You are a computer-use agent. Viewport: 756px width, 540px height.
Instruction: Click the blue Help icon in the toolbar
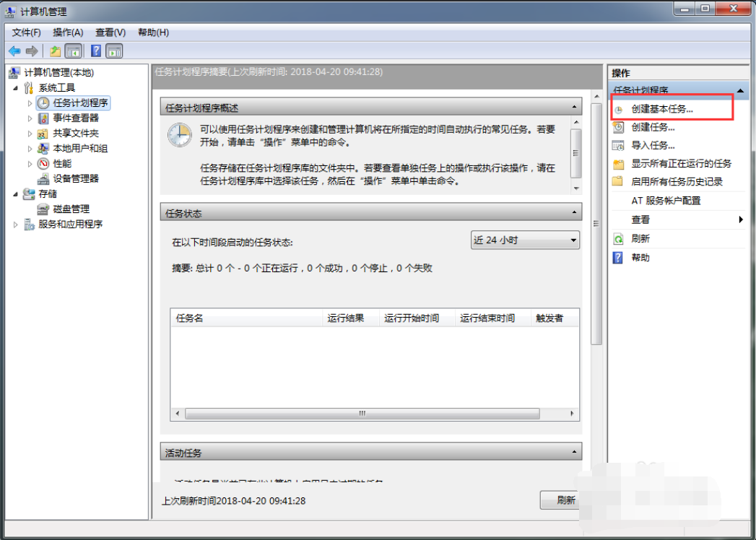coord(95,51)
